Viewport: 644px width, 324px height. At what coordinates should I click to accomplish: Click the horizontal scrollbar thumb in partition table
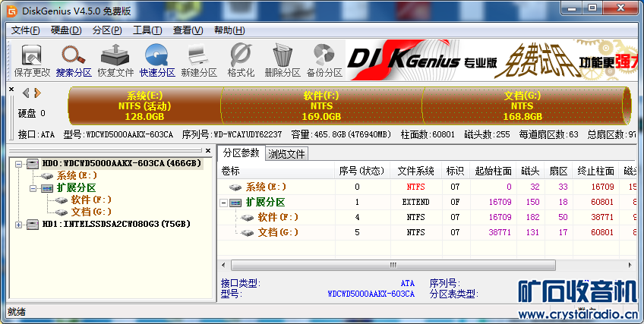[x=393, y=265]
